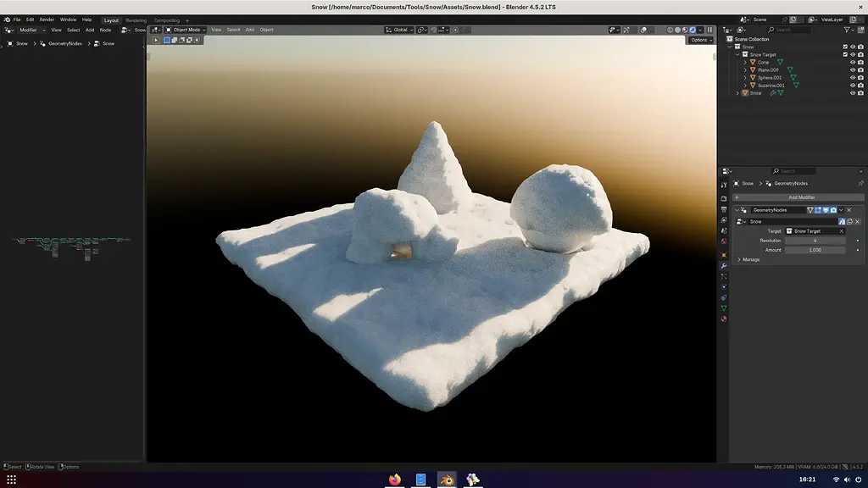This screenshot has height=488, width=868.
Task: Hide Suzanne.001 in viewport
Action: [x=853, y=86]
